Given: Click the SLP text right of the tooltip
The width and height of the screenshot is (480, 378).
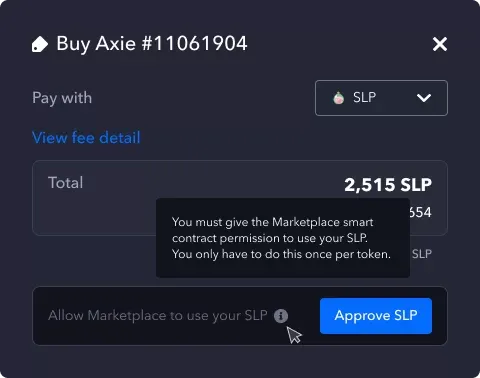Looking at the screenshot, I should [x=422, y=254].
